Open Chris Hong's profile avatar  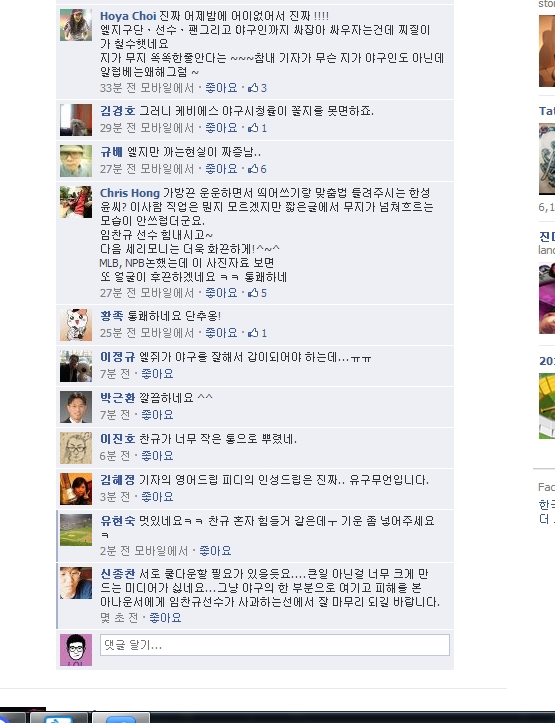pos(76,202)
